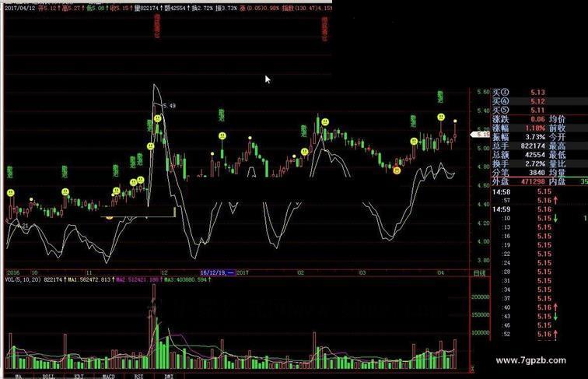Click the 分笔 value 3840
The height and width of the screenshot is (379, 588).
pyautogui.click(x=537, y=173)
